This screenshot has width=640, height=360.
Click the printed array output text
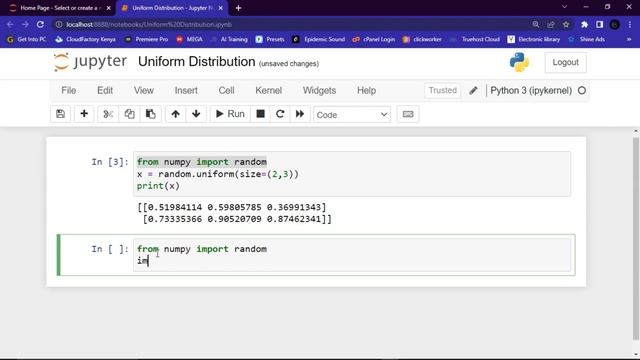click(x=235, y=213)
